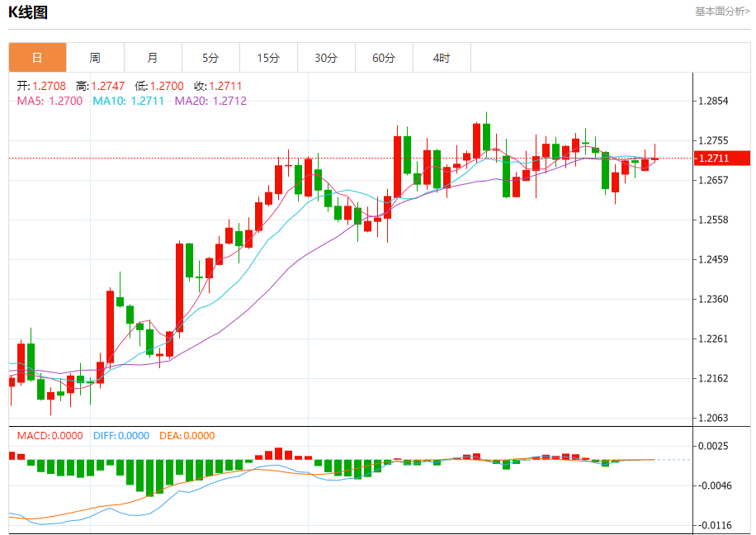Click the low price 低: 1.2700
The width and height of the screenshot is (756, 535).
(159, 86)
